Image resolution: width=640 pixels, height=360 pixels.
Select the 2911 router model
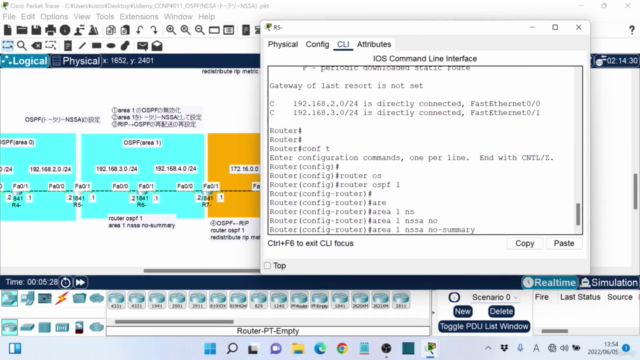(x=198, y=300)
